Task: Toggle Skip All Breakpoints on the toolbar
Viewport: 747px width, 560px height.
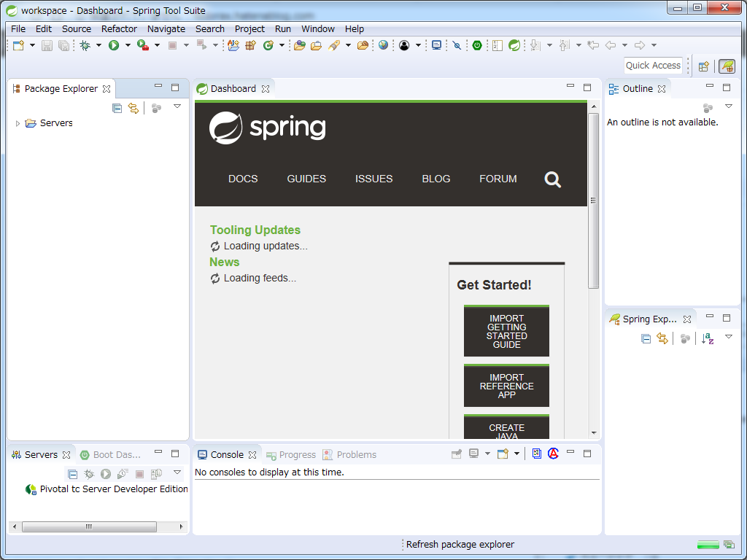Action: tap(457, 44)
